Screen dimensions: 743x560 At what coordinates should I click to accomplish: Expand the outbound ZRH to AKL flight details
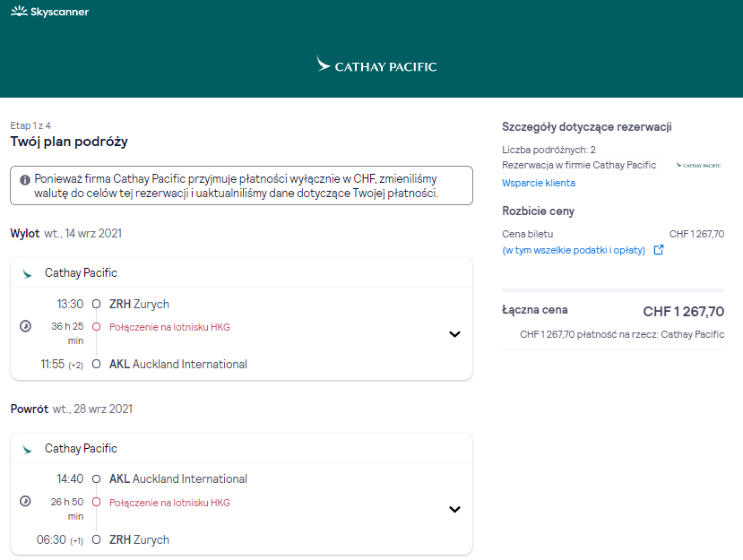pyautogui.click(x=455, y=334)
